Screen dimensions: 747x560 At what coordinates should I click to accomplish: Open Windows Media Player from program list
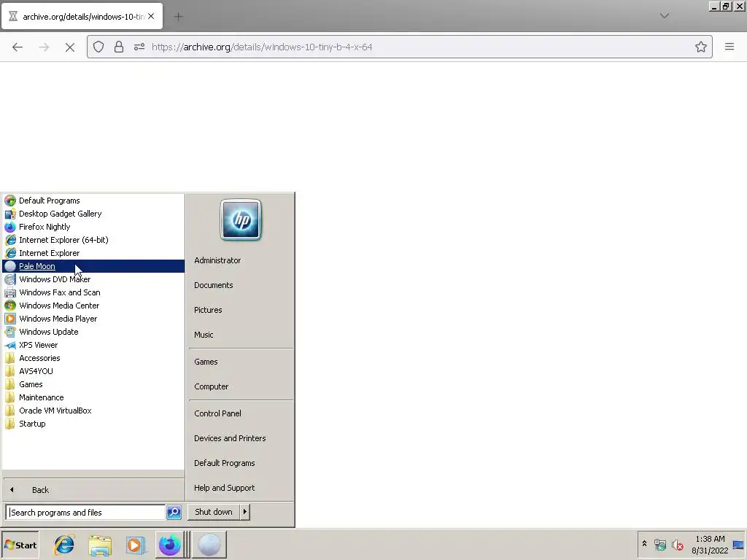click(93, 319)
